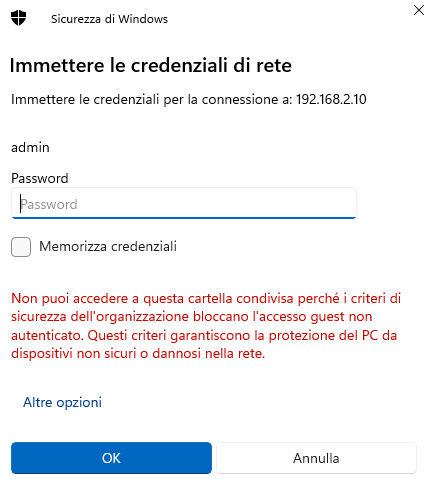
Task: Expand more sign-in choices via Altre opzioni
Action: point(62,402)
